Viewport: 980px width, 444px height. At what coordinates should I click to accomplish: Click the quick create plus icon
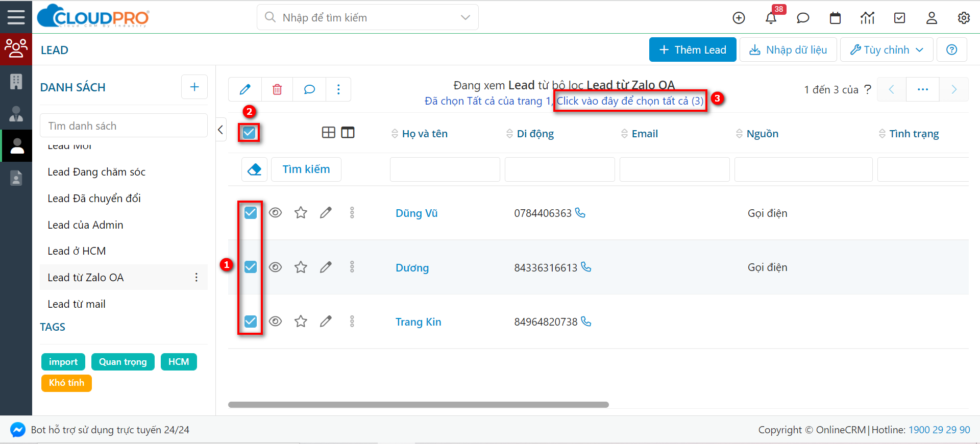(x=739, y=18)
